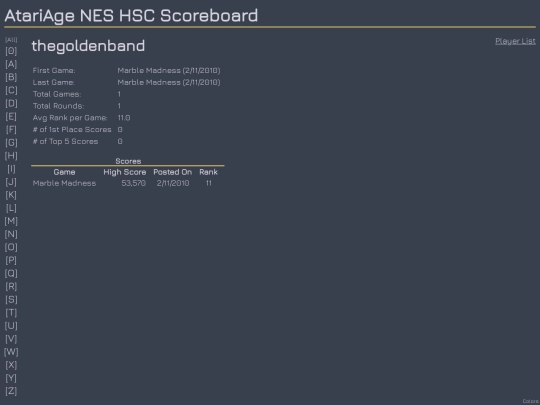This screenshot has height=405, width=540.
Task: Filter players by letter [H]
Action: pos(11,156)
